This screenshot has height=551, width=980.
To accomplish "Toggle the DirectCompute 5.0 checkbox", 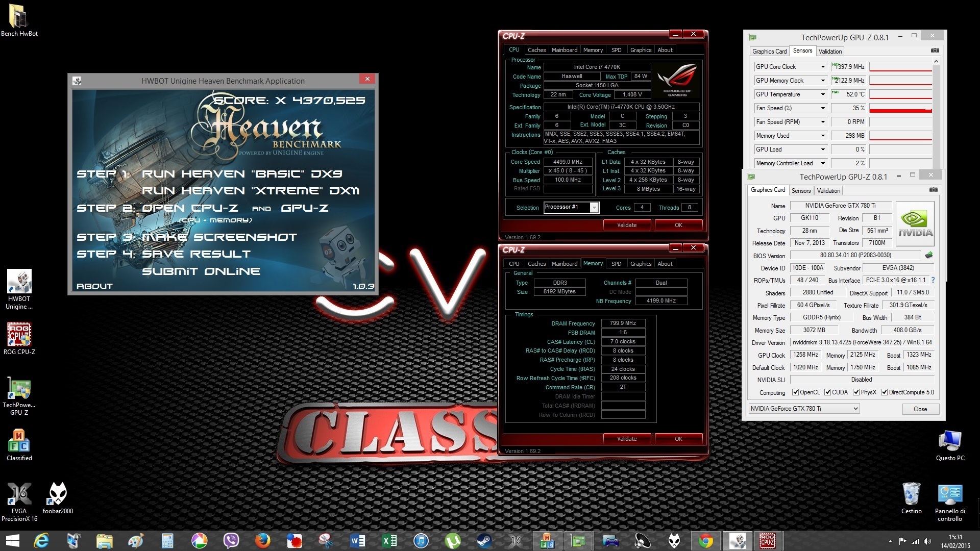I will pos(884,392).
